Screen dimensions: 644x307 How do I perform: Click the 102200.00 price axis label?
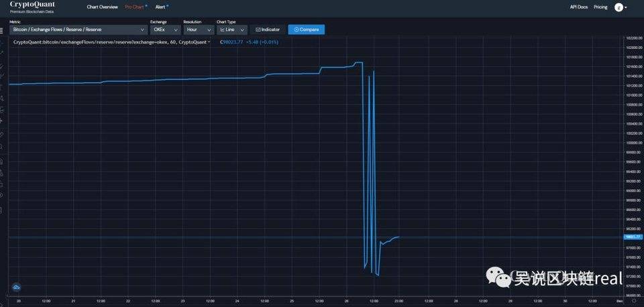(634, 38)
